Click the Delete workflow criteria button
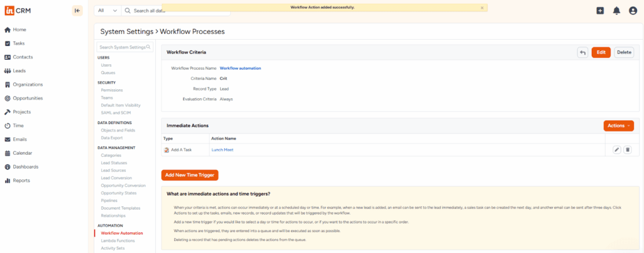Screen dimensions: 644x253 [623, 52]
